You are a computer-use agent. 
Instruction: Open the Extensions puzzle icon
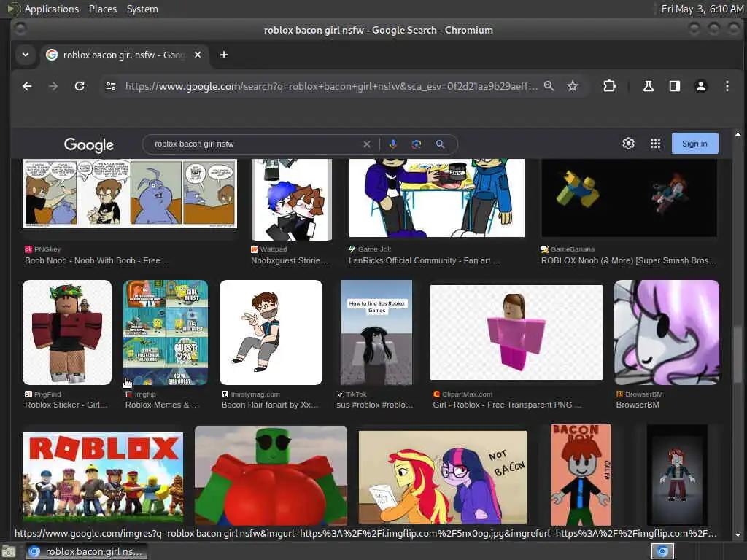coord(609,86)
